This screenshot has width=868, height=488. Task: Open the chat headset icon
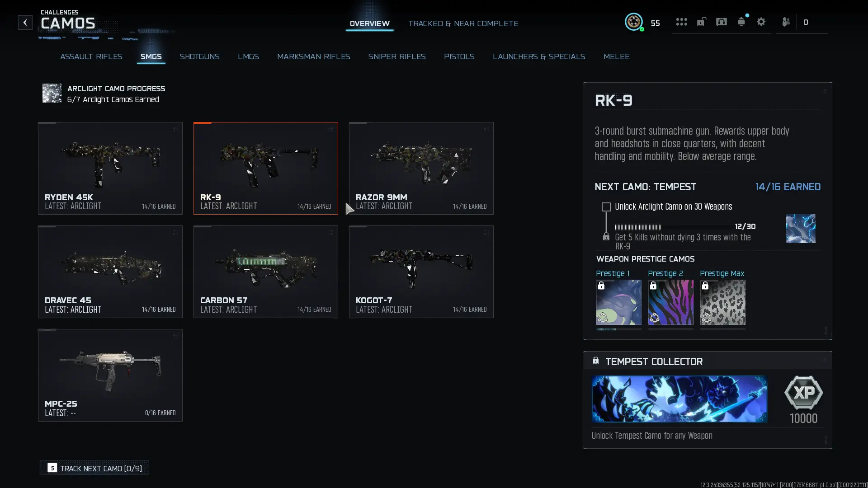[721, 22]
